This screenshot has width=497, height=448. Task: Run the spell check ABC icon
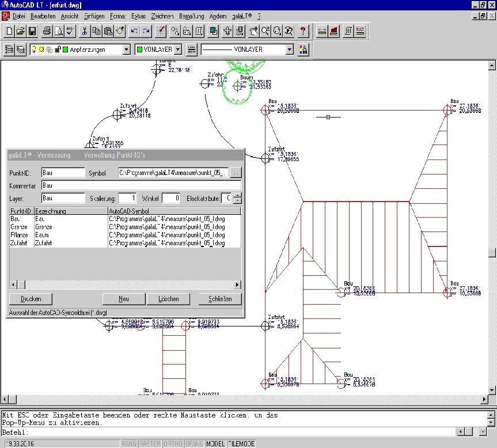click(x=70, y=31)
